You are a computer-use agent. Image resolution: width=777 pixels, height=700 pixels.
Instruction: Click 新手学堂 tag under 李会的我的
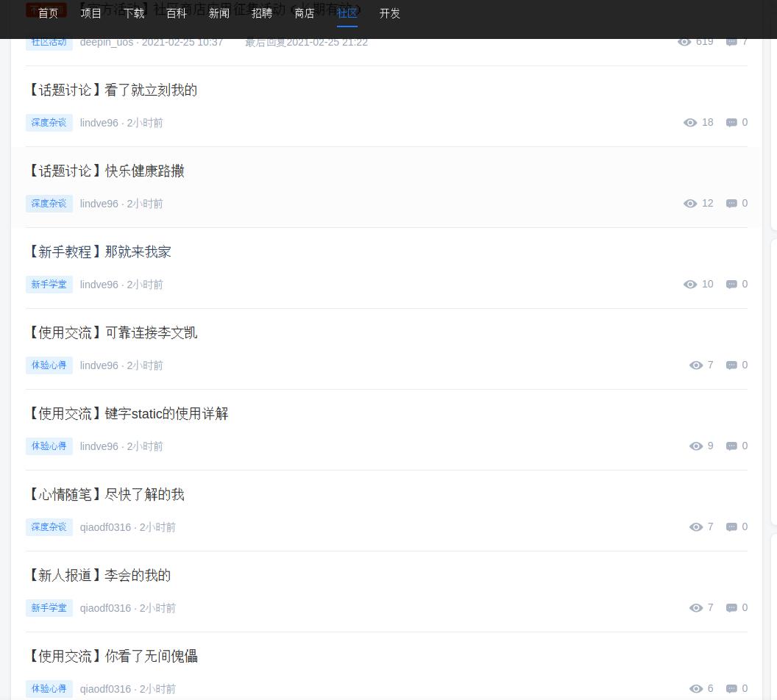(49, 608)
